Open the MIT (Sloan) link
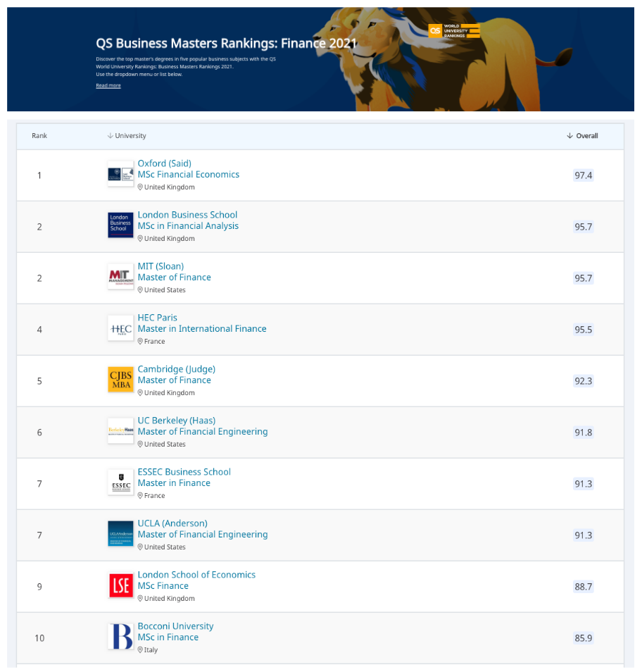This screenshot has height=672, width=642. tap(160, 266)
